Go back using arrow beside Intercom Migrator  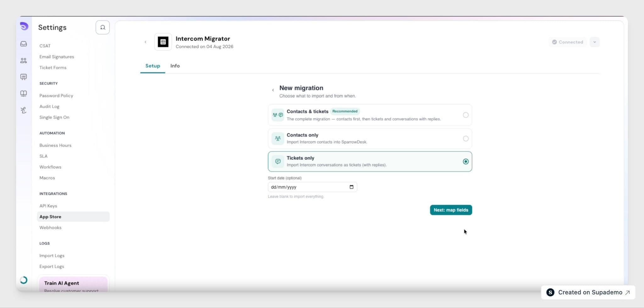click(x=145, y=42)
